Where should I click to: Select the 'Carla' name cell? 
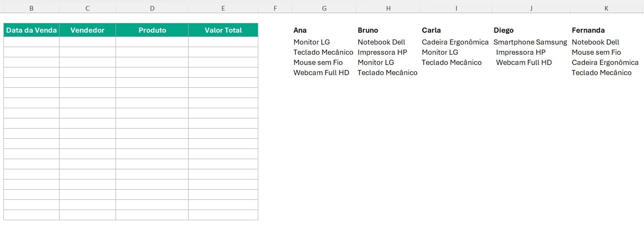pyautogui.click(x=431, y=30)
